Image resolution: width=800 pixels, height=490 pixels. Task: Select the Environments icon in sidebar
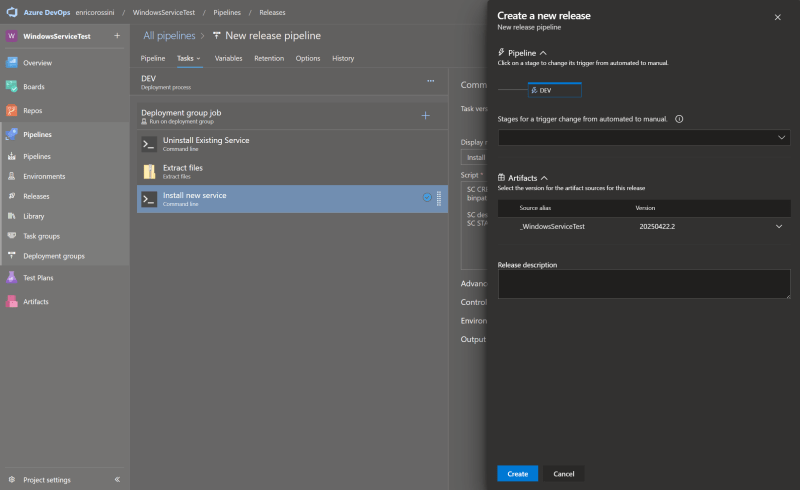pos(12,176)
